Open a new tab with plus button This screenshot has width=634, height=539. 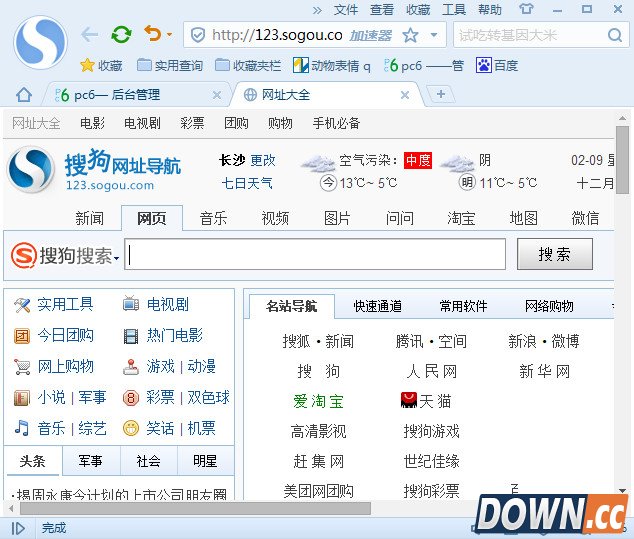click(x=441, y=94)
